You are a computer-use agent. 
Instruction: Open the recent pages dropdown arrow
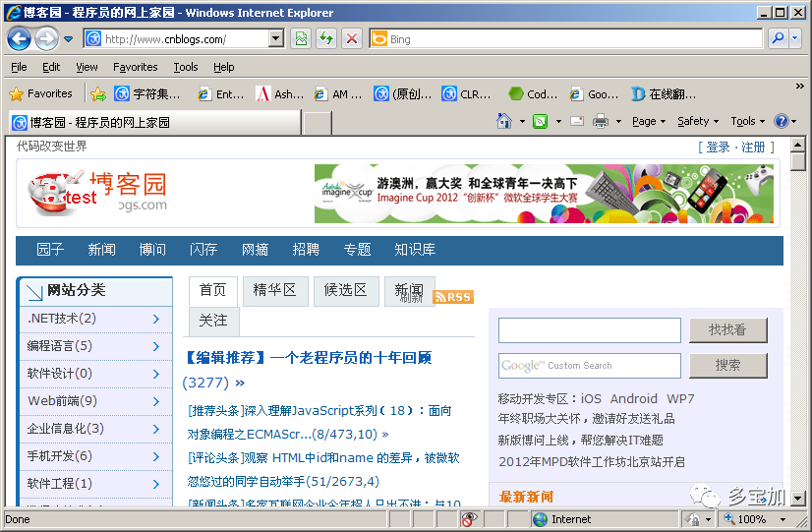point(69,39)
